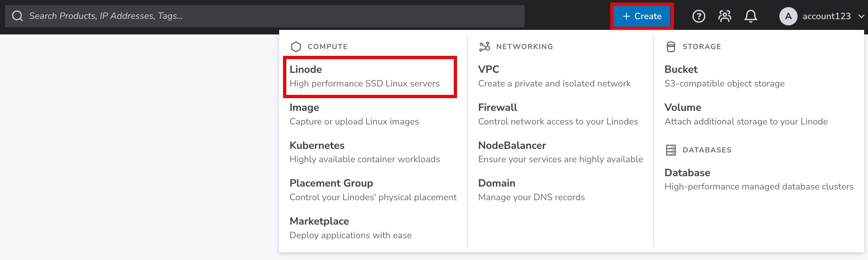Choose Kubernetes in the Compute column

click(x=364, y=152)
